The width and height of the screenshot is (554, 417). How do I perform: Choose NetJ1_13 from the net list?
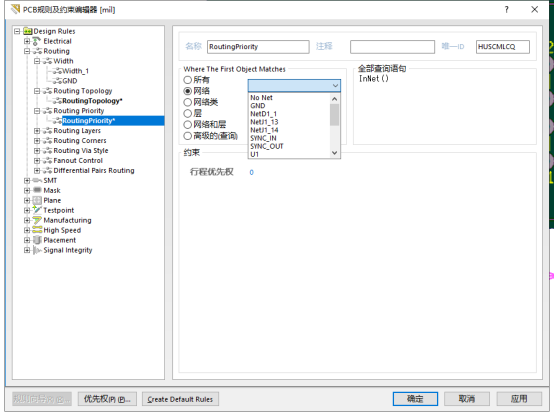click(264, 122)
